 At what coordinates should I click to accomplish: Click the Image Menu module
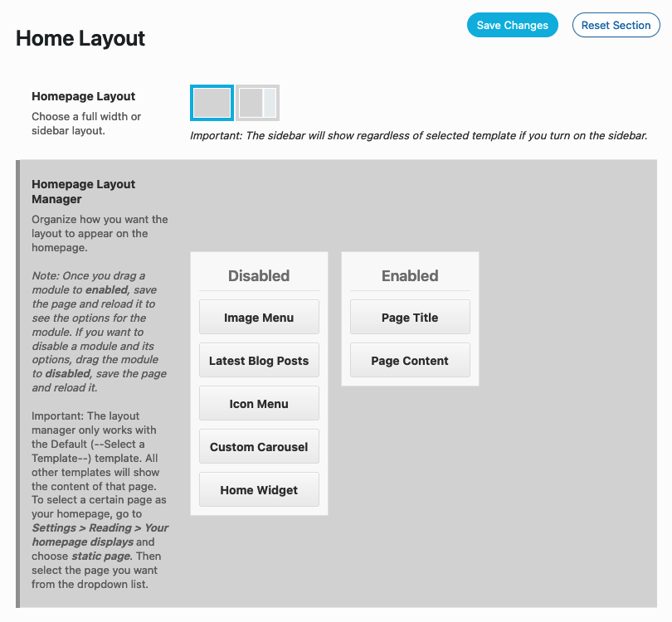pos(259,317)
